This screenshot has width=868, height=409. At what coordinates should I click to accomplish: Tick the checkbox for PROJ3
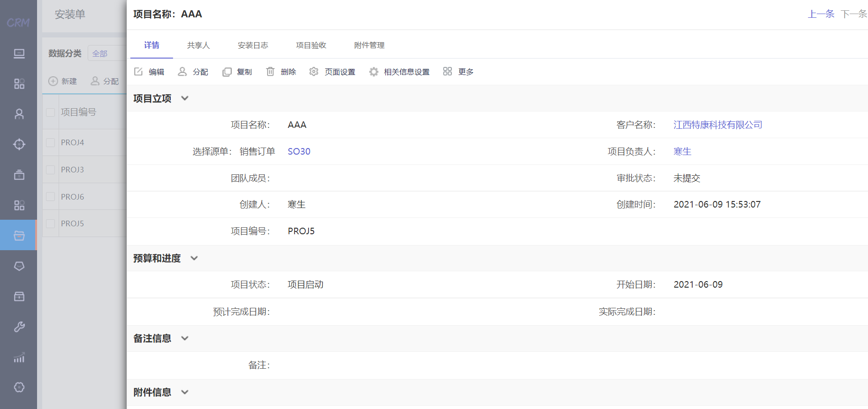pos(51,170)
